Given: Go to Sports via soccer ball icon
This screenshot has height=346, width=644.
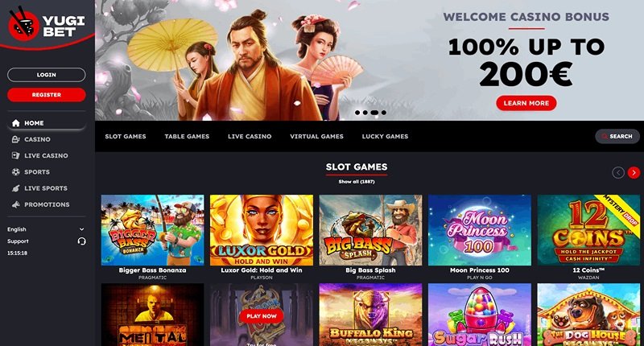Looking at the screenshot, I should 15,172.
